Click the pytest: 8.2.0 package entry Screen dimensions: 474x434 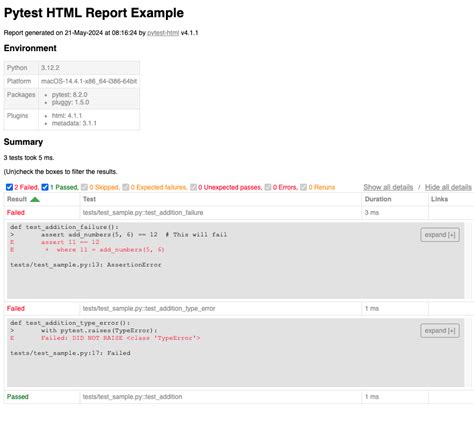click(69, 95)
